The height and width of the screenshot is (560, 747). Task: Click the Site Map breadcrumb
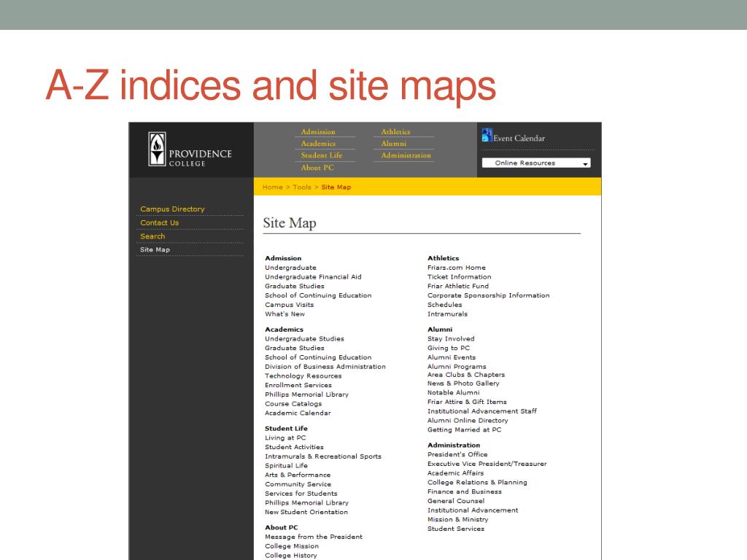[336, 187]
